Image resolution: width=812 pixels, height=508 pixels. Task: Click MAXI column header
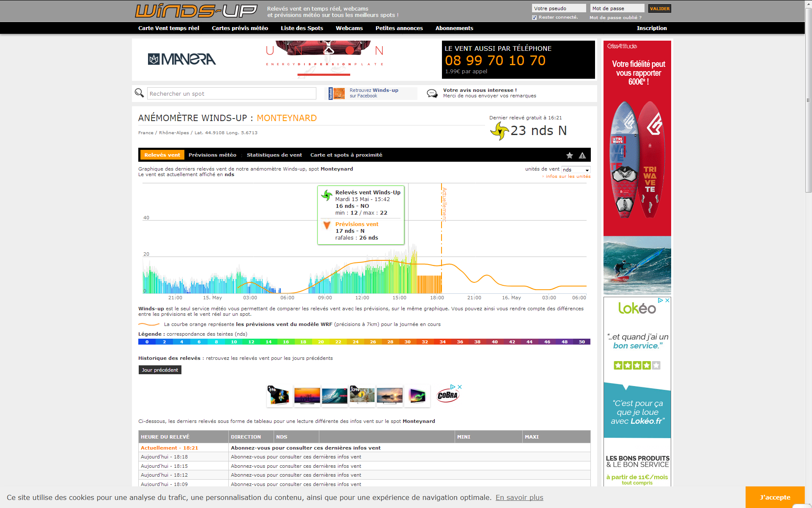point(557,437)
